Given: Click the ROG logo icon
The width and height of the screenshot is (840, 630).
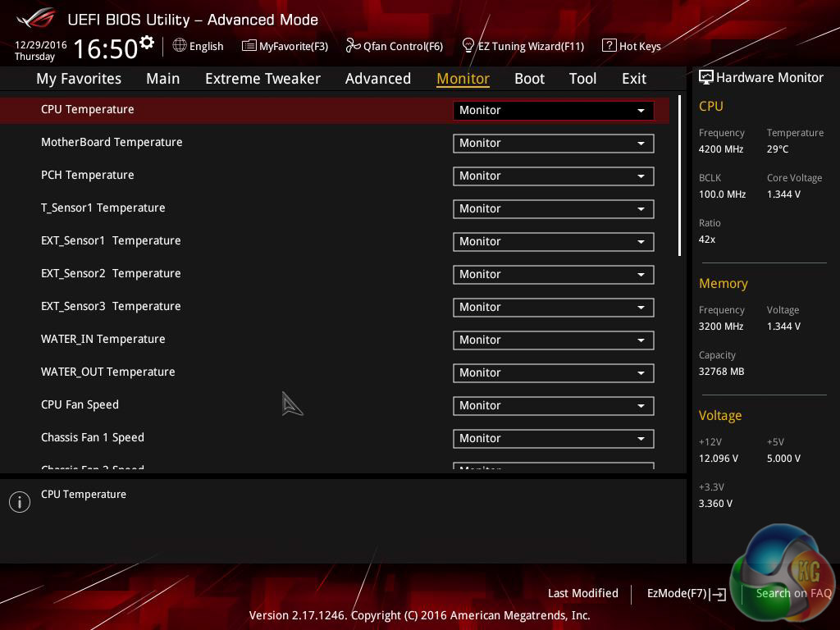Looking at the screenshot, I should [x=35, y=18].
